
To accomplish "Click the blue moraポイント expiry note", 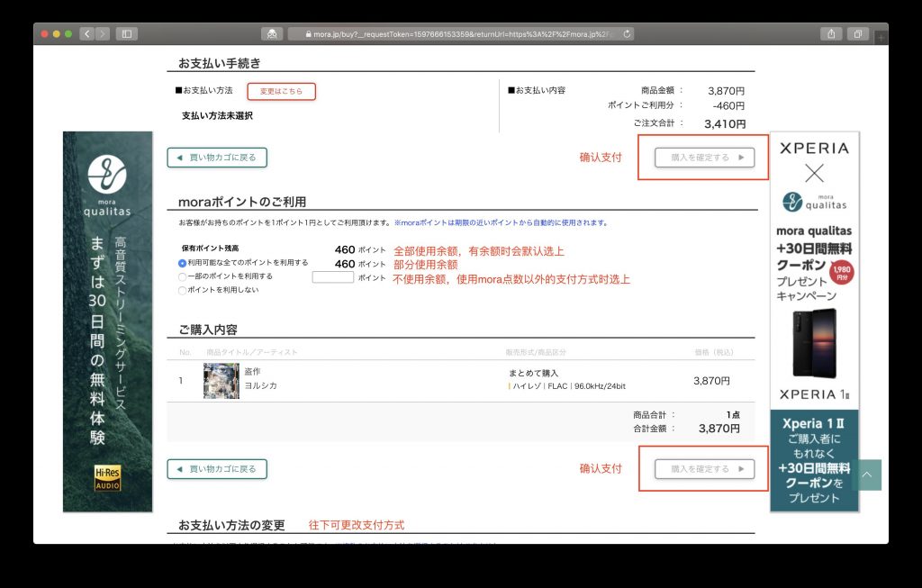I will point(502,222).
